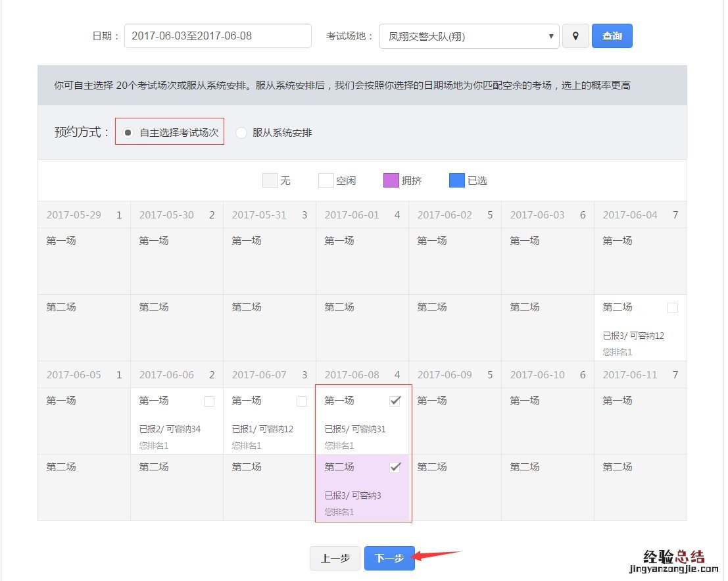Screen dimensions: 728x581
Task: Click the 2017-06-06 date column header
Action: [176, 375]
